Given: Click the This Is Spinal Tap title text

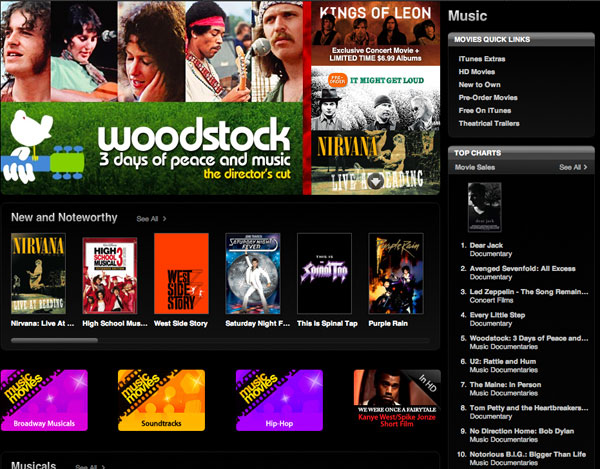Looking at the screenshot, I should (x=327, y=323).
